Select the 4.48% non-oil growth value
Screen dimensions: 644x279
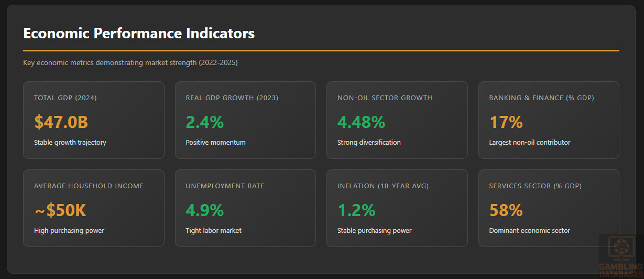[x=361, y=122]
